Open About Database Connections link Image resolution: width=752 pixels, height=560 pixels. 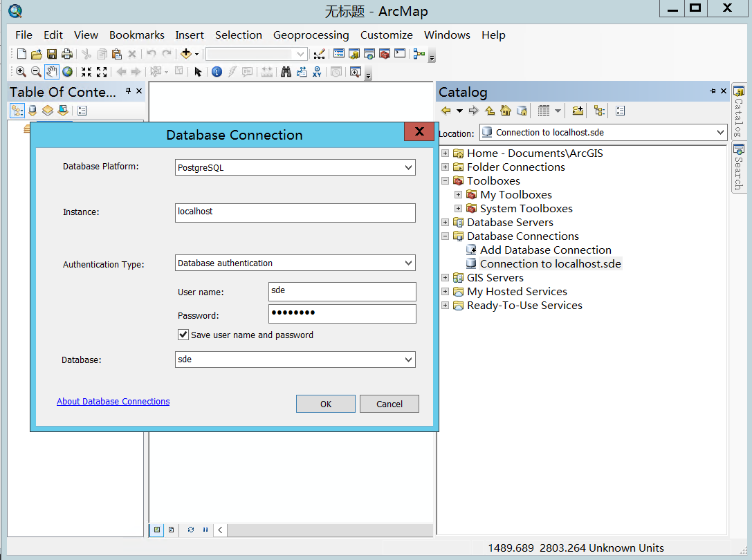(113, 401)
